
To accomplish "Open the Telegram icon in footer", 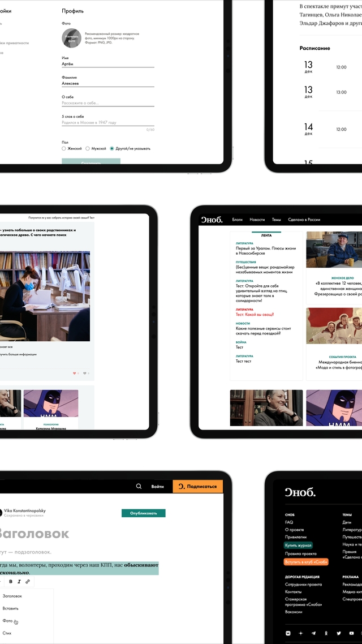I will [313, 633].
